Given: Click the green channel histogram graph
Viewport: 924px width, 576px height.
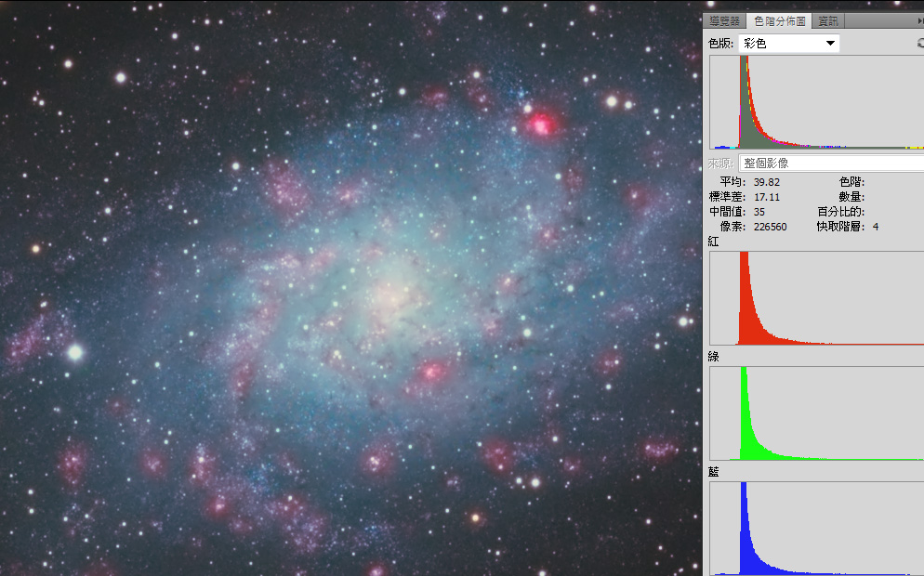Looking at the screenshot, I should pos(816,413).
